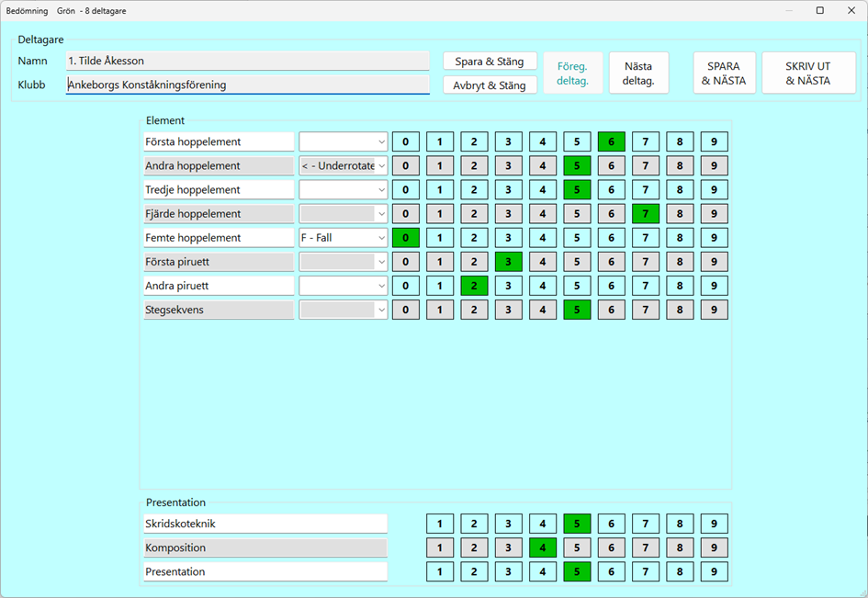Select score 3 for Första piruett
868x598 pixels.
508,262
